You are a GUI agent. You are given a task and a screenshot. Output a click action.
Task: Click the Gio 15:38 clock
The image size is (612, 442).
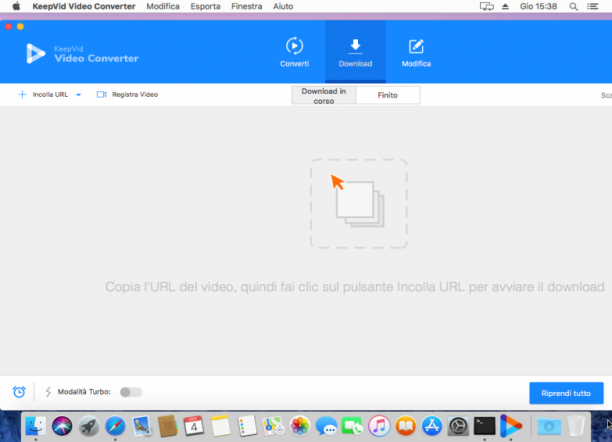point(538,6)
